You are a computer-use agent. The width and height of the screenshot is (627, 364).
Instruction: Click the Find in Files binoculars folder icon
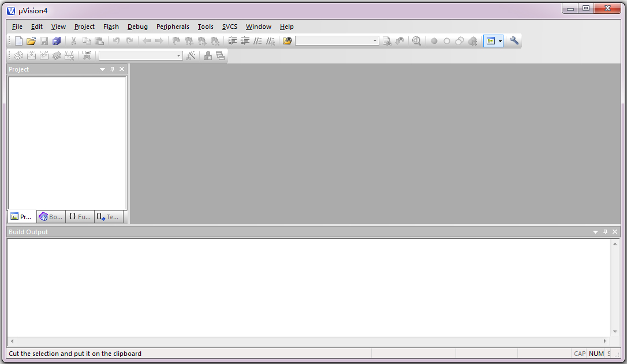click(287, 41)
